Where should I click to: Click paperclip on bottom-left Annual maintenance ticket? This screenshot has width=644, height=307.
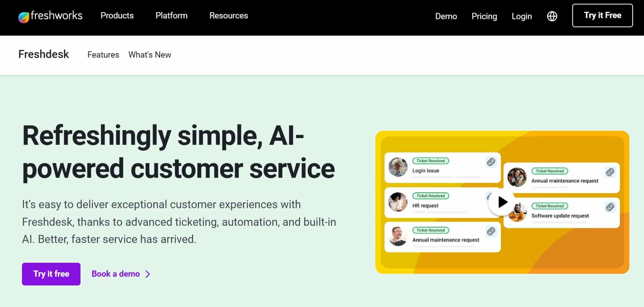tap(491, 231)
